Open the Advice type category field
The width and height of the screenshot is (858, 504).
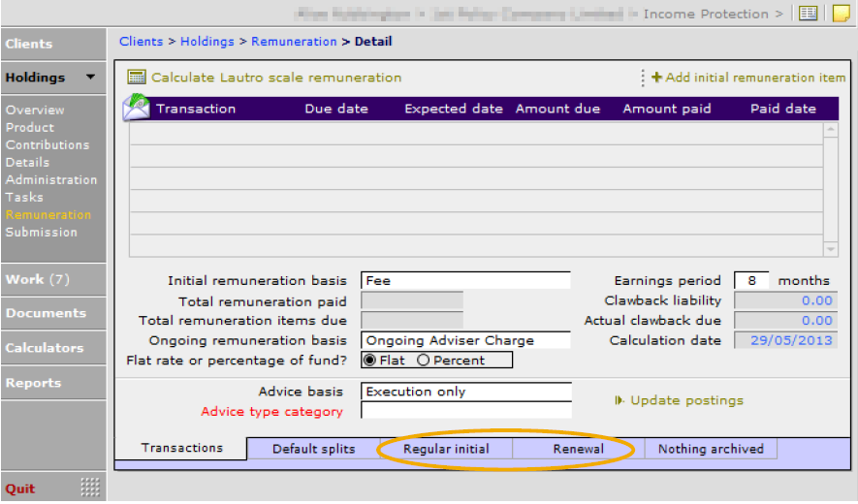point(466,410)
